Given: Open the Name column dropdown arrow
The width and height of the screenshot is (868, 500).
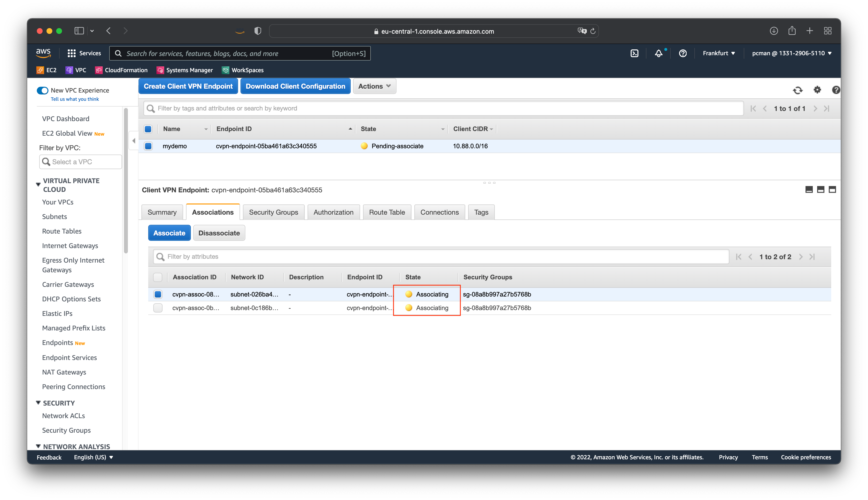Looking at the screenshot, I should tap(206, 129).
